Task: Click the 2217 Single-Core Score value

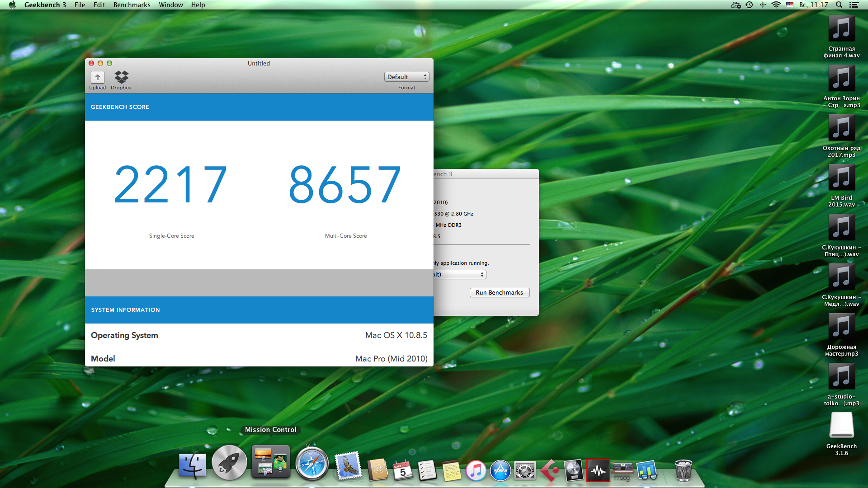Action: (x=170, y=185)
